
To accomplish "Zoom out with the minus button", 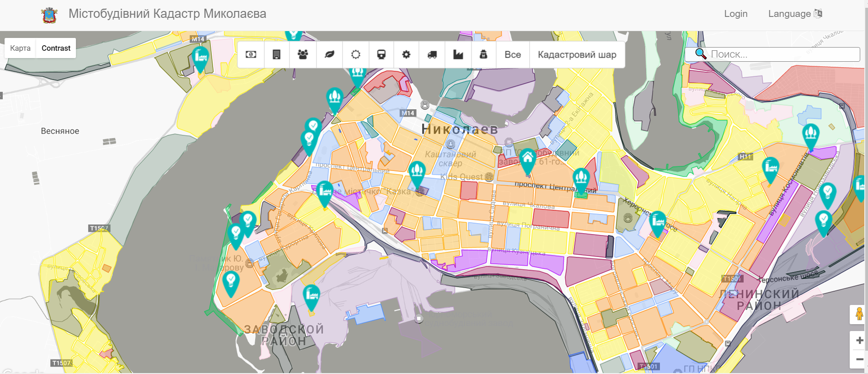I will pos(859,359).
